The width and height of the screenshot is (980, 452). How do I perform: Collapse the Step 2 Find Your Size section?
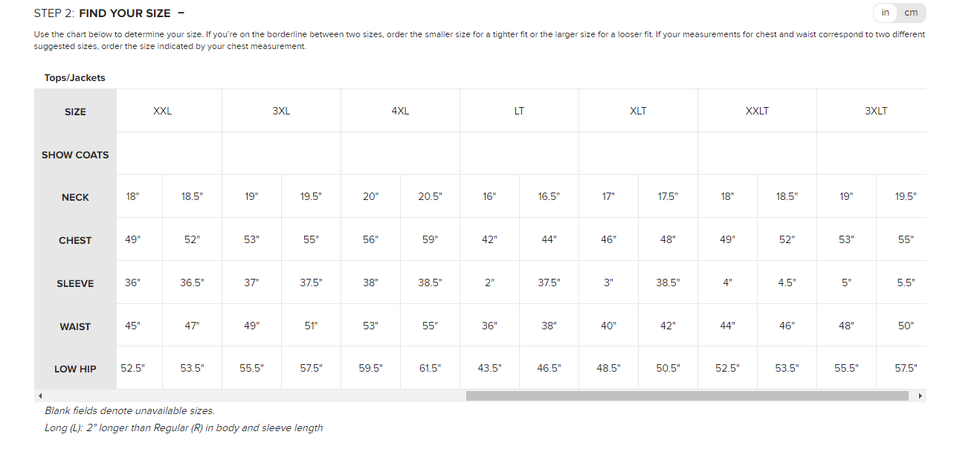pos(181,13)
